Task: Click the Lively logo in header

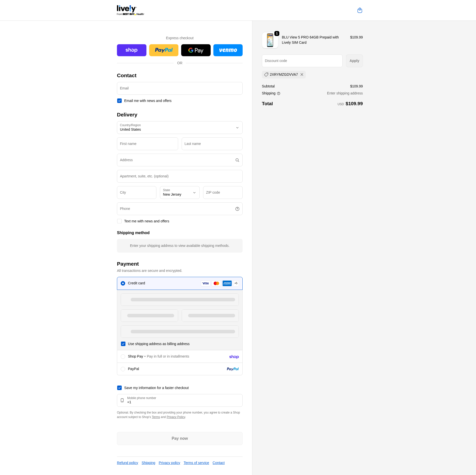Action: coord(130,10)
